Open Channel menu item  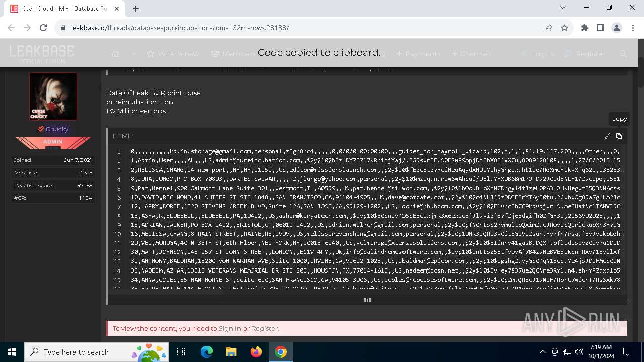(470, 54)
